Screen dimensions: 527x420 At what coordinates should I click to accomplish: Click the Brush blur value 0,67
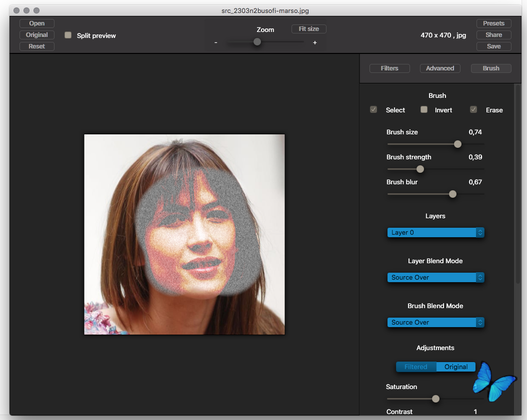(x=475, y=182)
